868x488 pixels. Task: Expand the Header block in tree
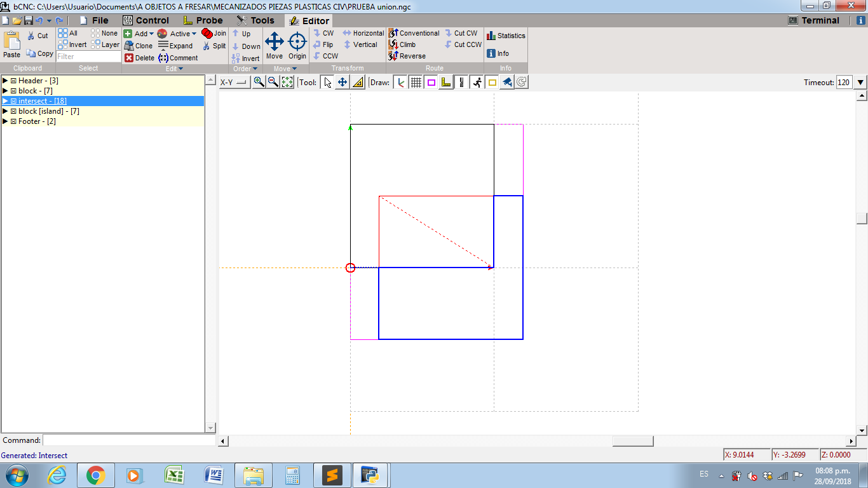point(5,81)
